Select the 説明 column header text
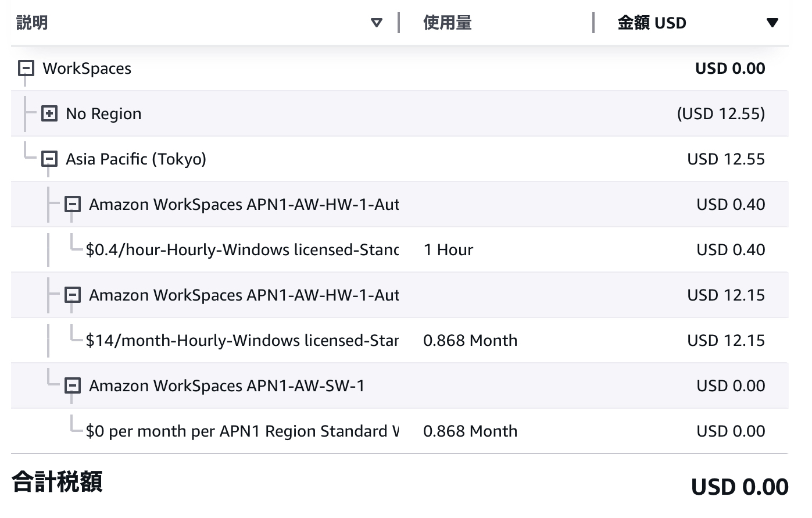Screen dimensions: 812x518 pyautogui.click(x=32, y=23)
